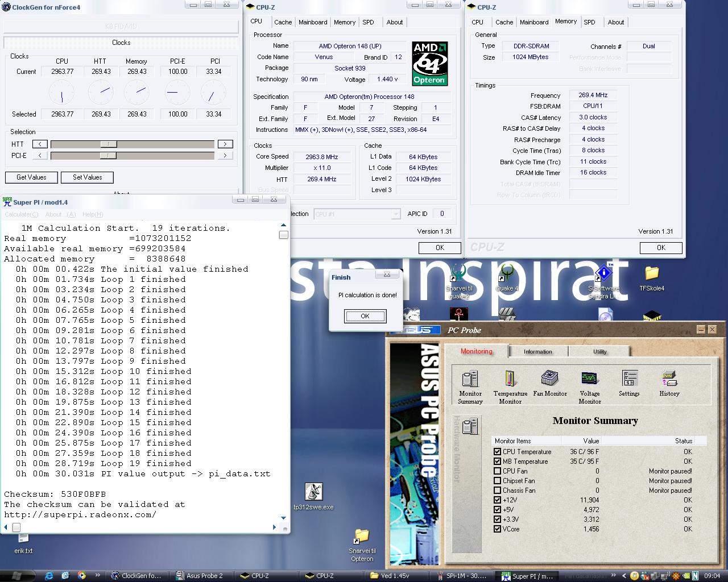Image resolution: width=728 pixels, height=582 pixels.
Task: Open SPD tab in CPU-Z Memory window
Action: tap(589, 22)
